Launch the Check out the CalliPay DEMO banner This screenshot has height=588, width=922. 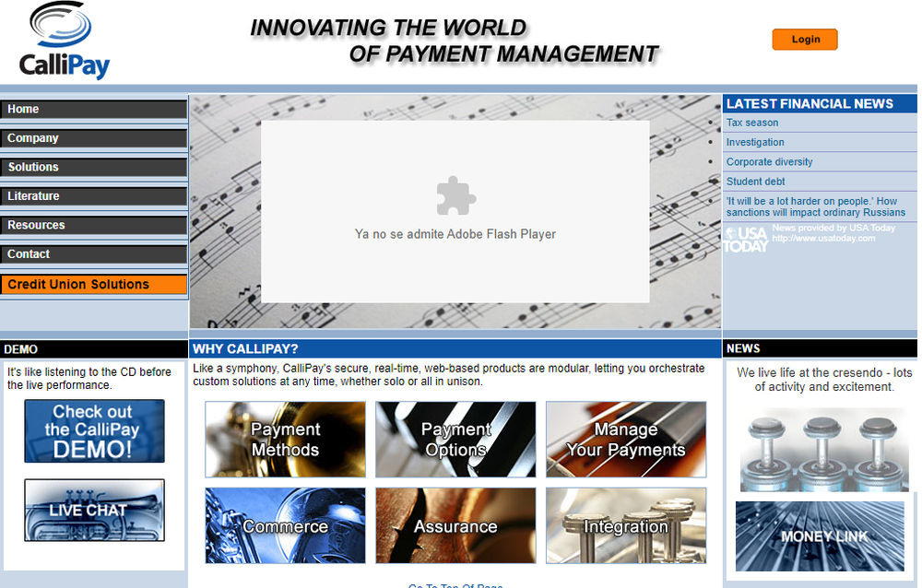(94, 431)
